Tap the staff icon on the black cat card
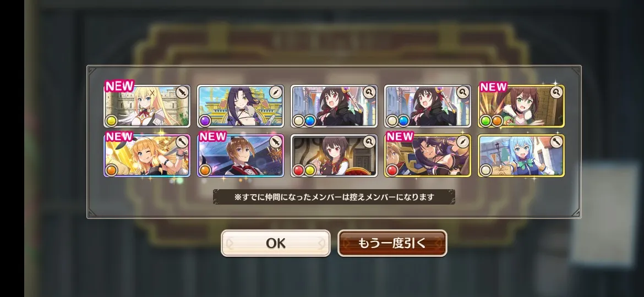 pos(369,142)
